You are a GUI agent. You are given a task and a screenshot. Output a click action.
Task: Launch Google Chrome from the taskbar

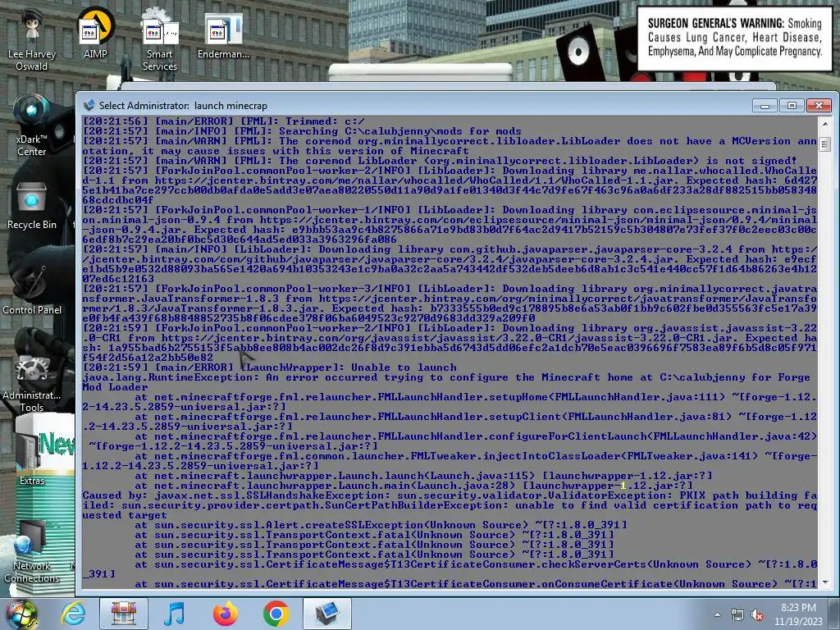tap(276, 614)
